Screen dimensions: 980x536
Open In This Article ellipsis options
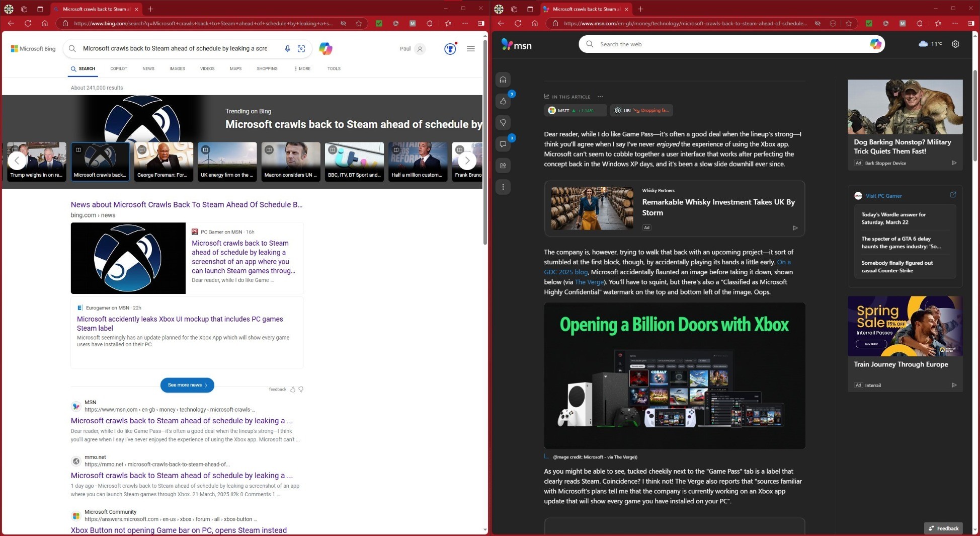coord(600,97)
